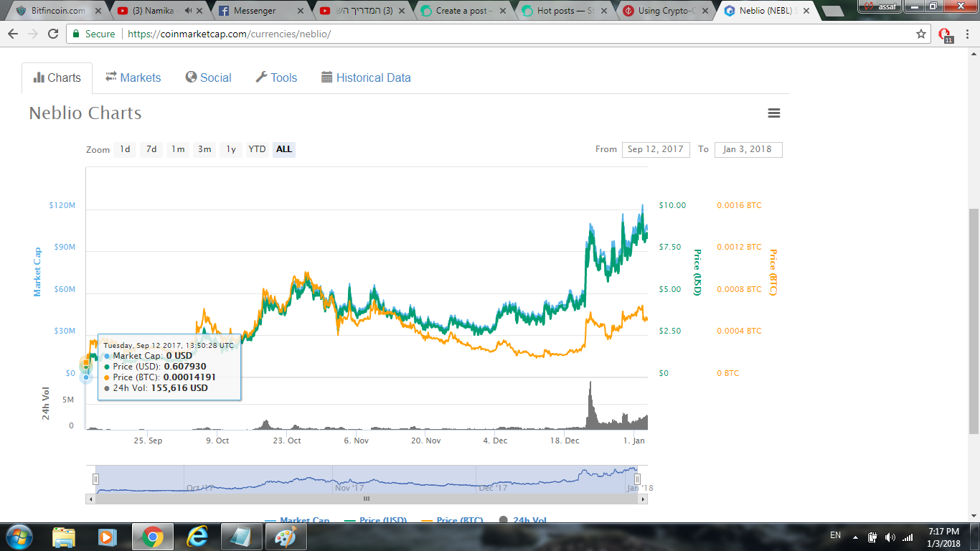The height and width of the screenshot is (551, 980).
Task: Switch to the Using Crypto browser tab
Action: 665,11
